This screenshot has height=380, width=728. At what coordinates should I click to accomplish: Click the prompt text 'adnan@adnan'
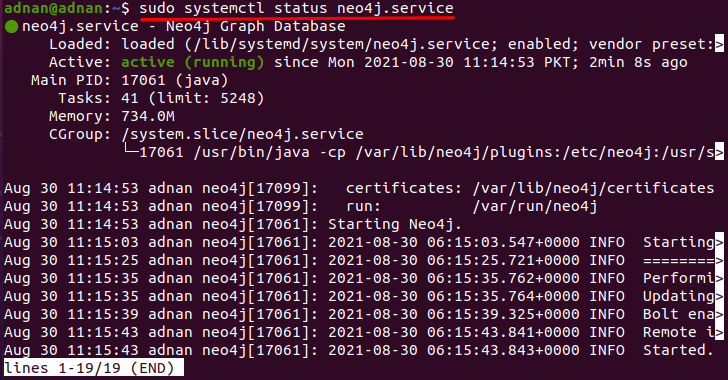[53, 8]
